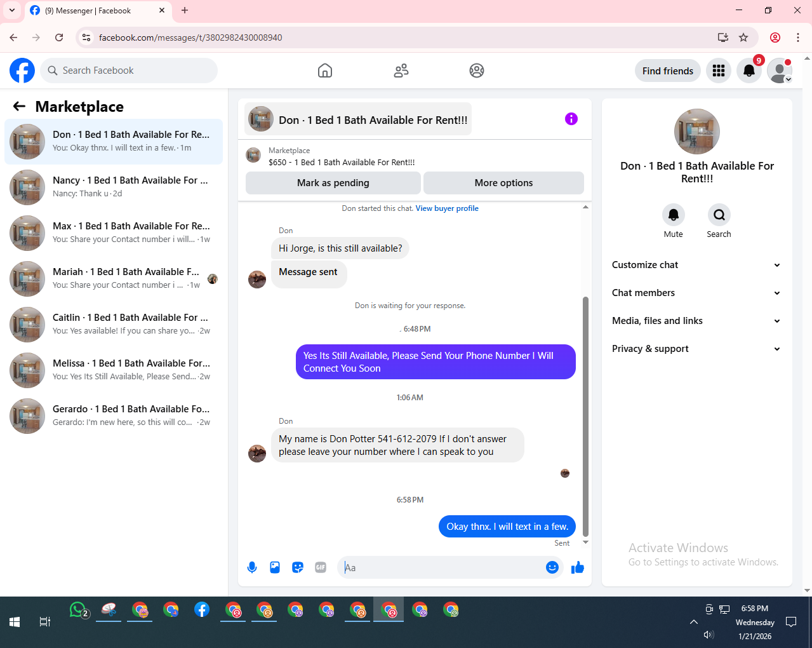Viewport: 812px width, 648px height.
Task: Click message 'Hi Jorge, is this still available?'
Action: 340,248
